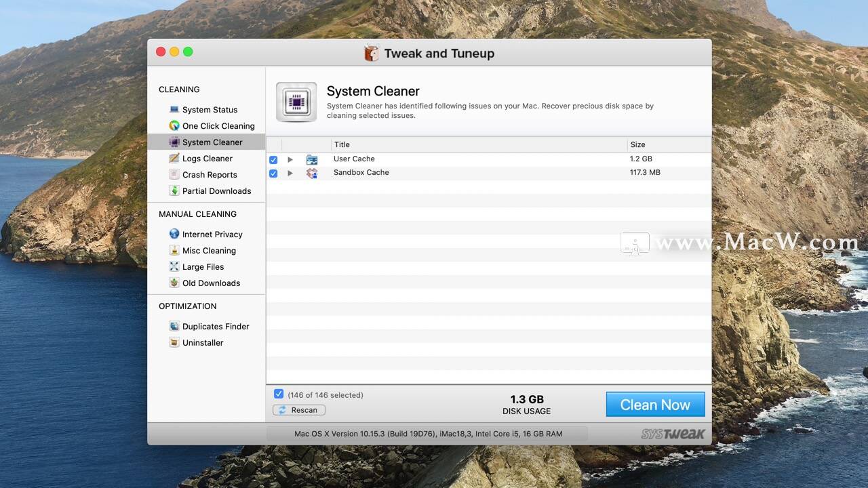The width and height of the screenshot is (868, 488).
Task: Click the Clean Now button
Action: (x=655, y=405)
